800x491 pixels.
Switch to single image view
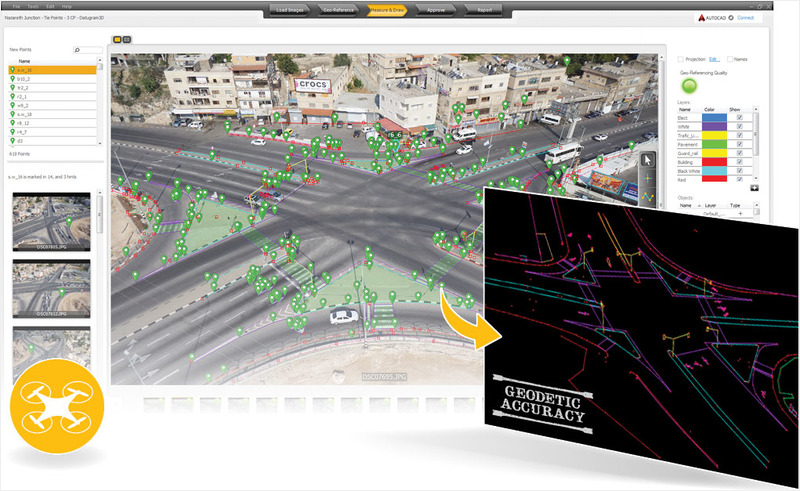pos(117,39)
